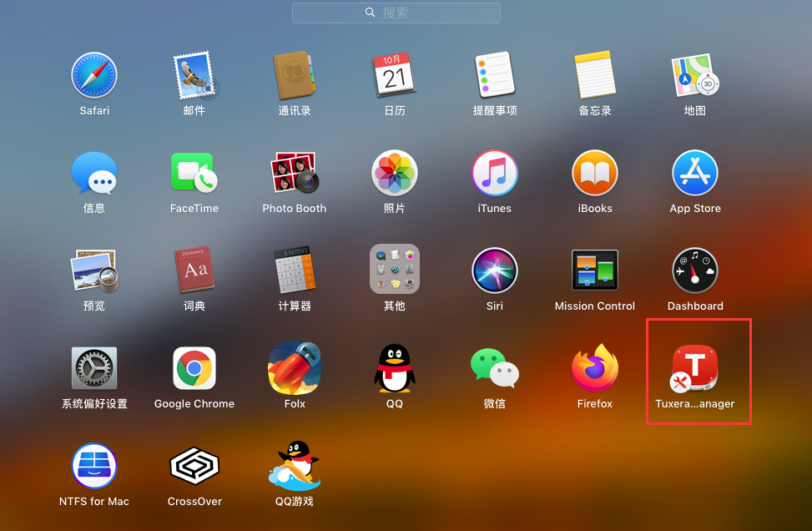This screenshot has height=531, width=812.
Task: Activate Siri
Action: pyautogui.click(x=495, y=269)
